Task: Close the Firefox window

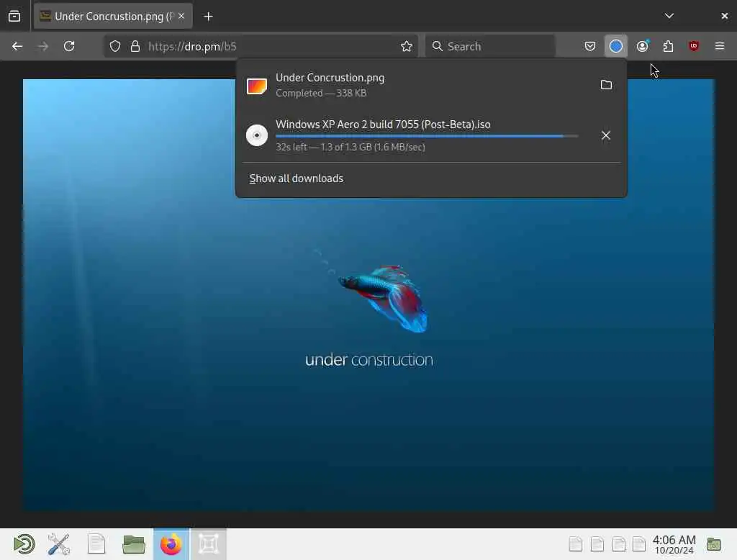Action: tap(724, 16)
